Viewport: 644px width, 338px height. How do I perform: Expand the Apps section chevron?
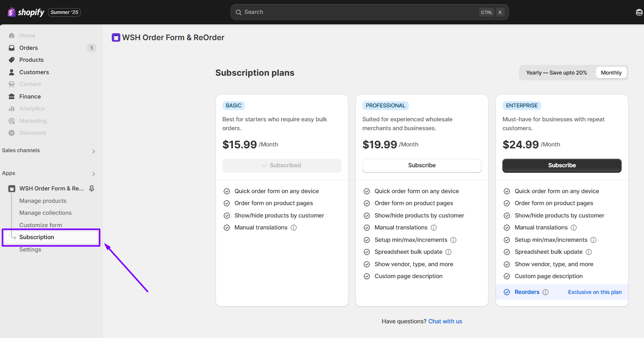pyautogui.click(x=93, y=174)
